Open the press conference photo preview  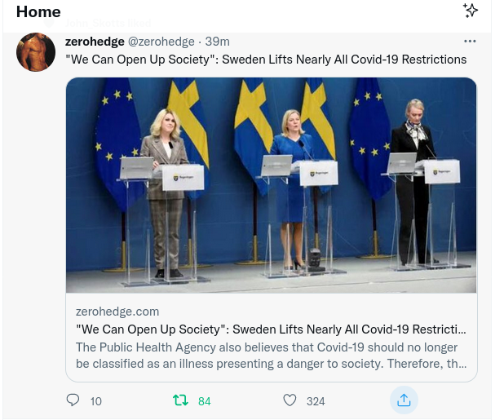pos(271,185)
